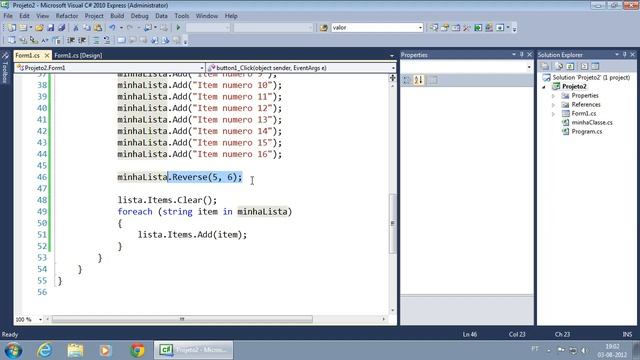Start debugging with the green play icon
The width and height of the screenshot is (640, 360).
(x=178, y=28)
